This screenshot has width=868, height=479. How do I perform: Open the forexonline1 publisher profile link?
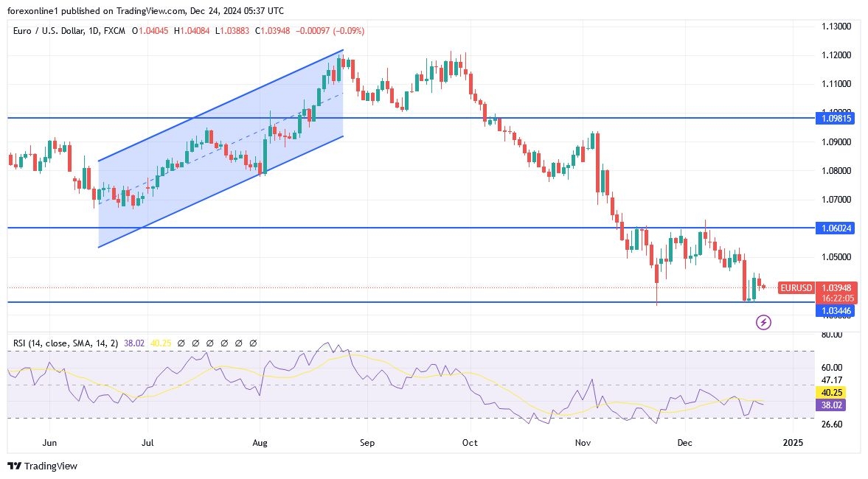coord(29,10)
